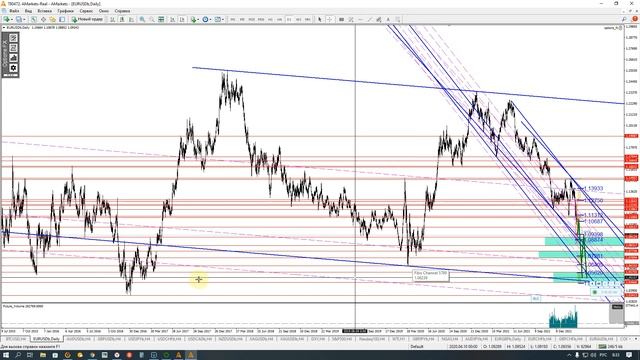Expand the new chart dropdown arrow

click(12, 19)
